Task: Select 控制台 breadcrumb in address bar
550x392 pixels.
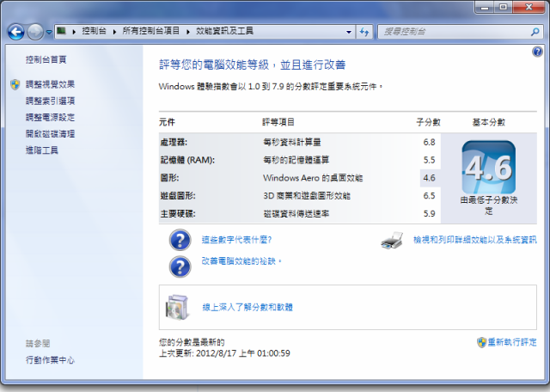Action: tap(94, 31)
